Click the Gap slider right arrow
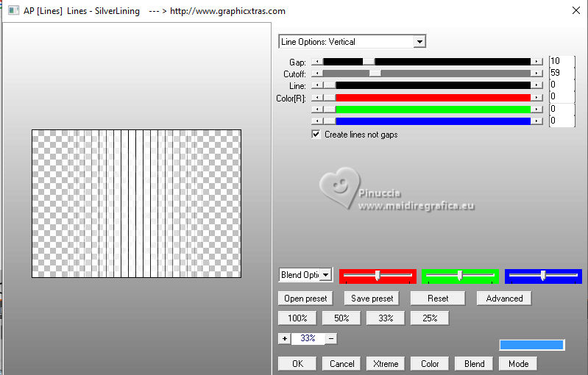 537,62
